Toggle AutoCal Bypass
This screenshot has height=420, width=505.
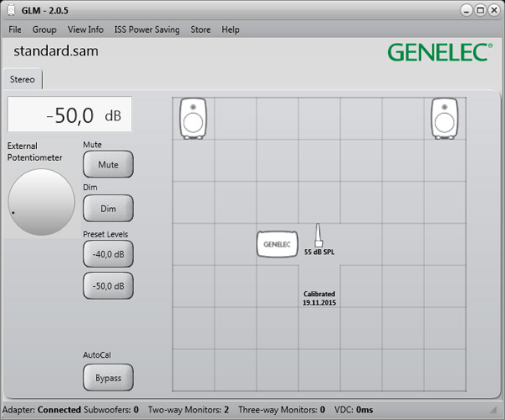(x=109, y=378)
